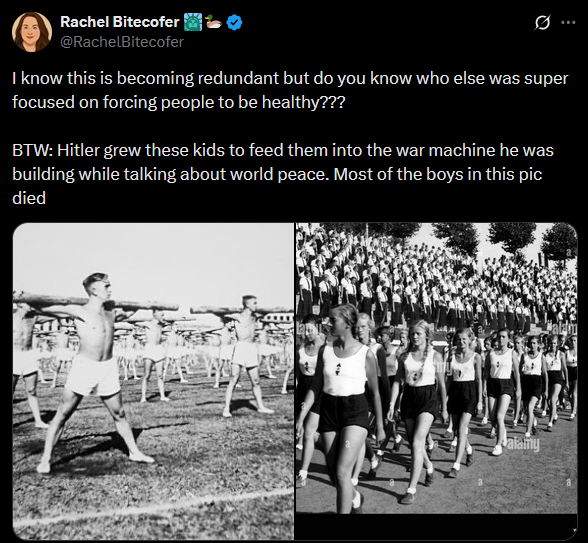Click the shirtless boy lifting a log
The width and height of the screenshot is (588, 543).
point(95,371)
